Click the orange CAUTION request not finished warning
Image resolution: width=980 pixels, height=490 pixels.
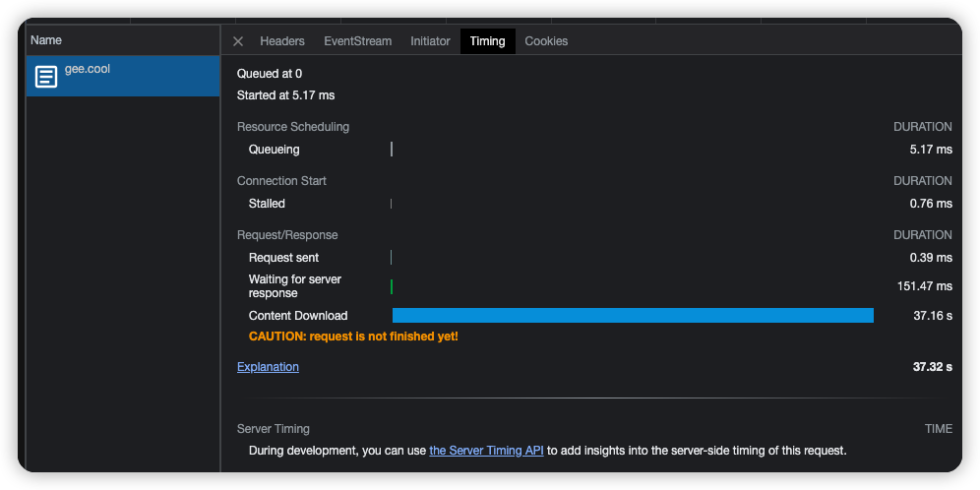point(353,337)
